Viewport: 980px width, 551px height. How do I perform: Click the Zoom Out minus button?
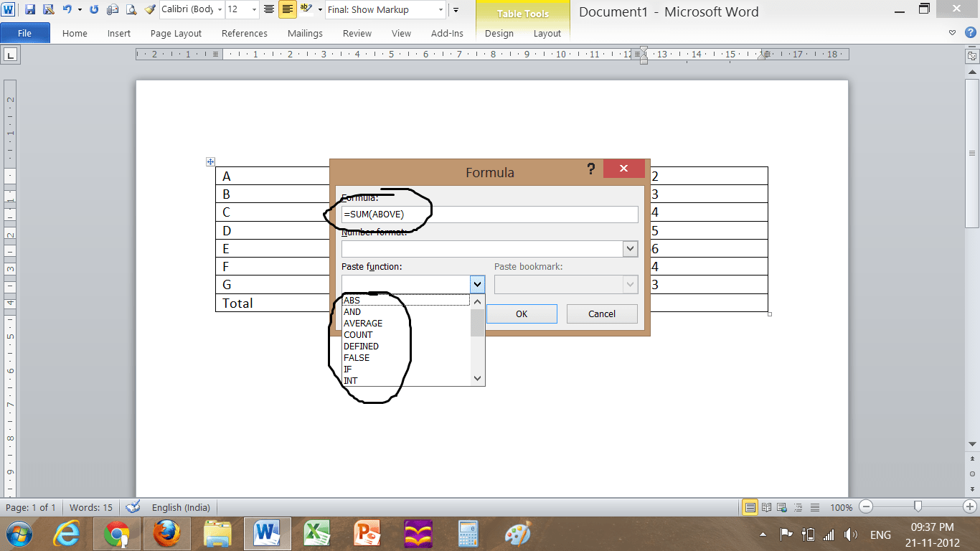point(867,507)
